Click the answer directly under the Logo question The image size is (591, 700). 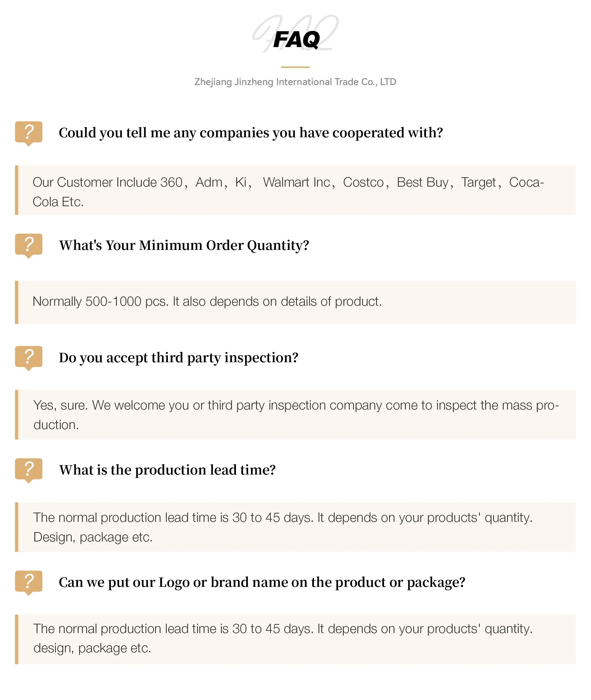coord(283,638)
